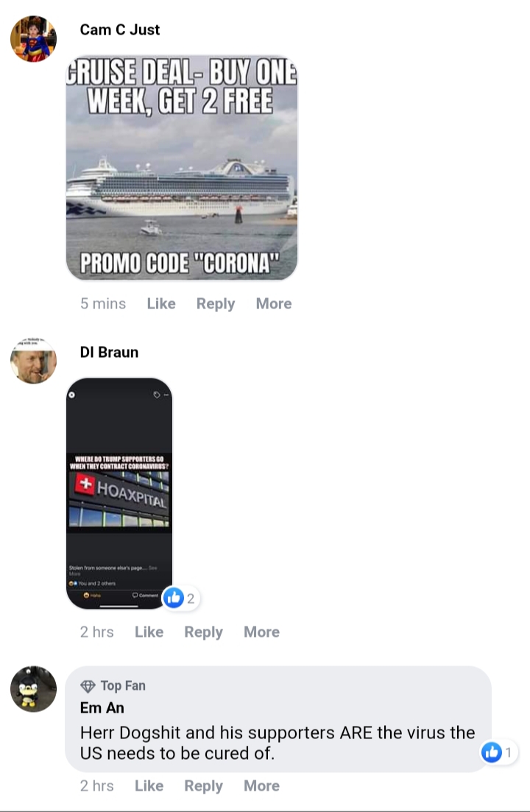The image size is (530, 812).
Task: Like Em An's text comment
Action: click(x=149, y=785)
